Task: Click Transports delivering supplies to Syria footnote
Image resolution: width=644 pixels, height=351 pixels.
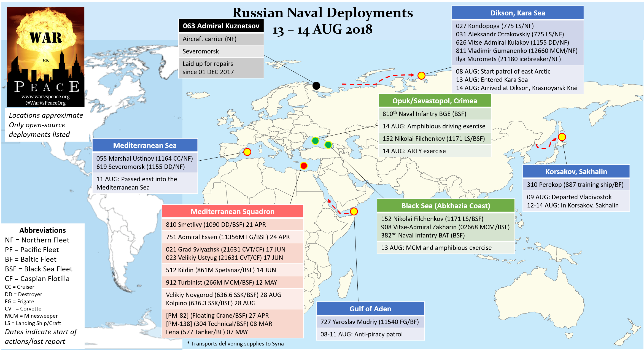Action: pos(235,344)
